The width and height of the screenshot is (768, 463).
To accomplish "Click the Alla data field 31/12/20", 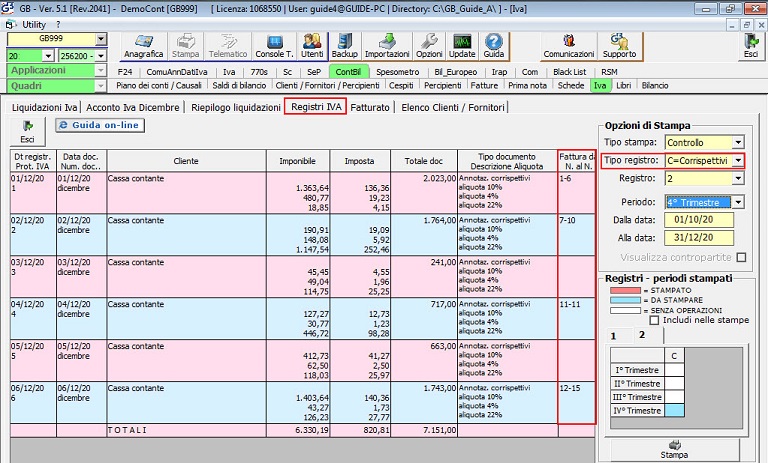I will (x=699, y=238).
